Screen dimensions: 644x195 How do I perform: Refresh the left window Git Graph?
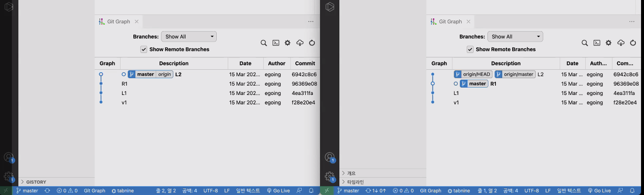[312, 43]
